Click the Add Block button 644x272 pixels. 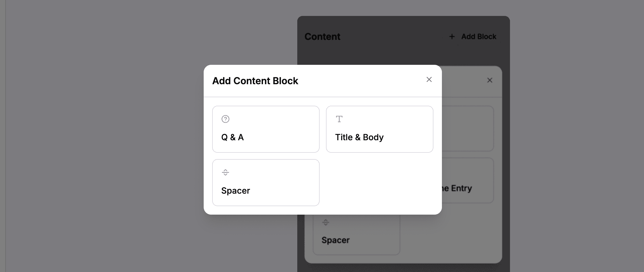click(473, 36)
